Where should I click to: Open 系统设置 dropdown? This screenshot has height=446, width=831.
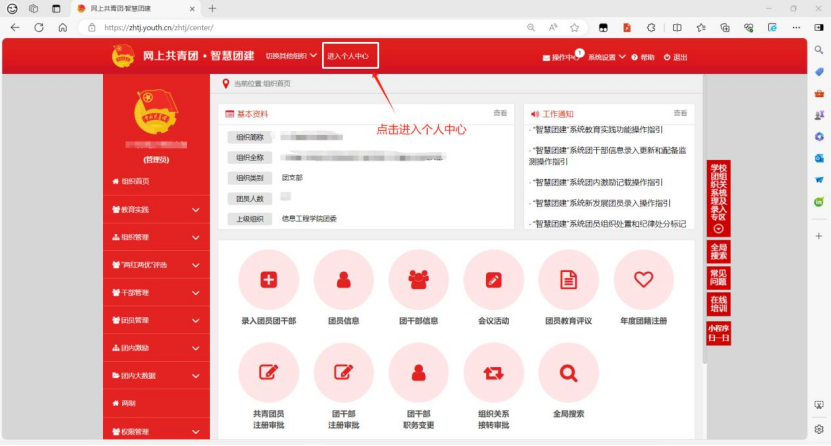click(606, 57)
